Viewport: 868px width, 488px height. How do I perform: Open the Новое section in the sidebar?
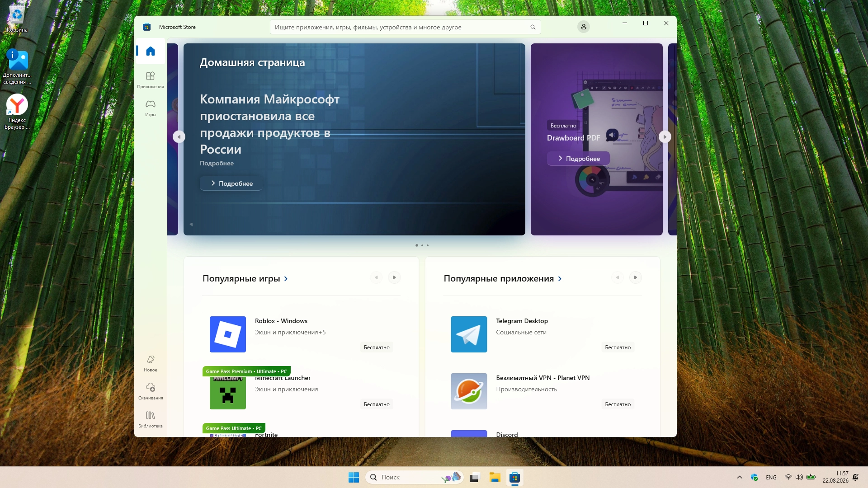[151, 363]
